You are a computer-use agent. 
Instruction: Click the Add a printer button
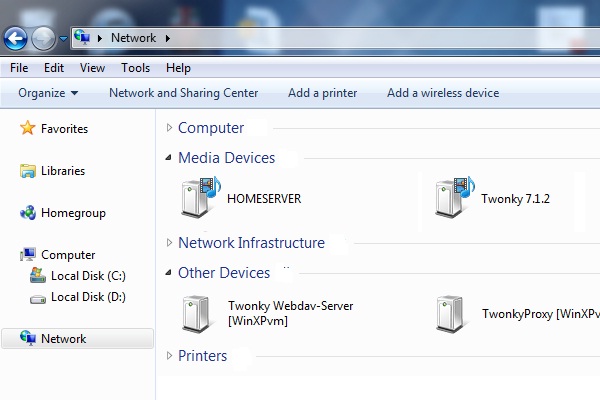click(322, 93)
